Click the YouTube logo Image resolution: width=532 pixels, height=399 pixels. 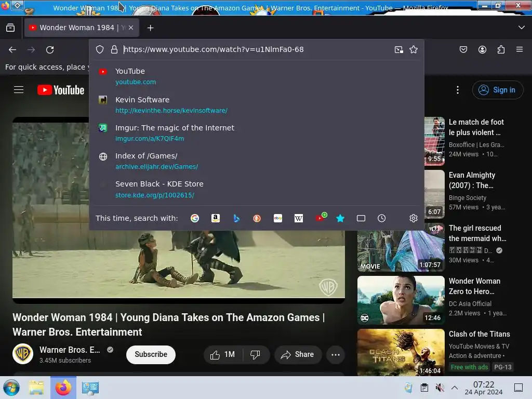[61, 90]
